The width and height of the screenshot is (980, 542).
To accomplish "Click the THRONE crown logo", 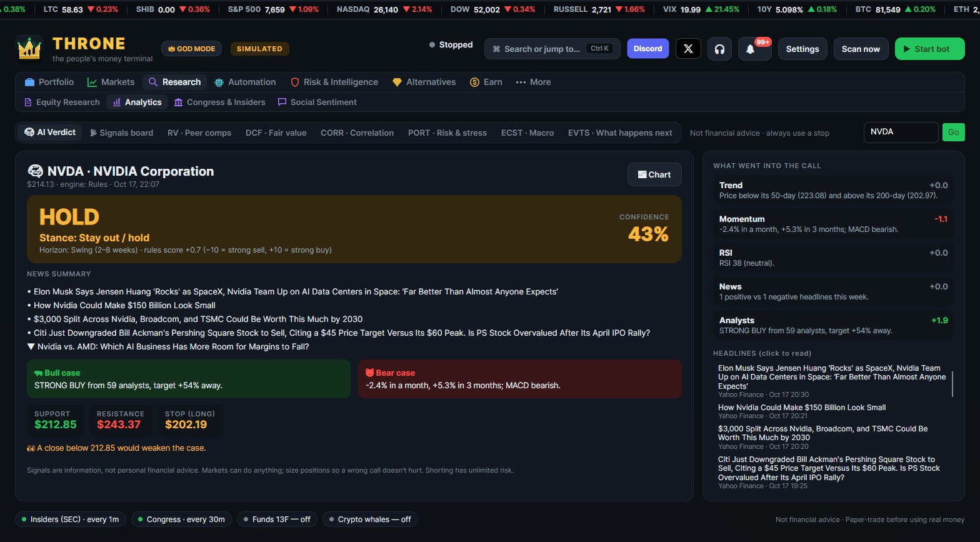I will coord(29,48).
